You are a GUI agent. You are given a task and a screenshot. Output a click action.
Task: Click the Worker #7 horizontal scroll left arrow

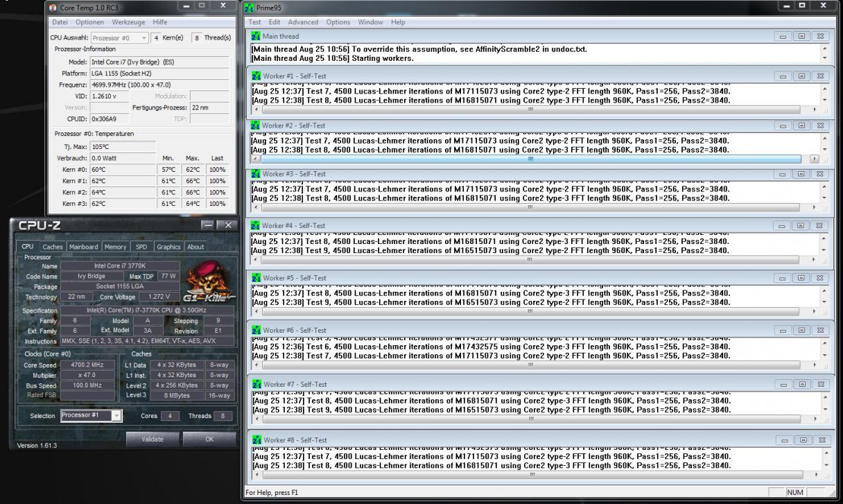[256, 419]
